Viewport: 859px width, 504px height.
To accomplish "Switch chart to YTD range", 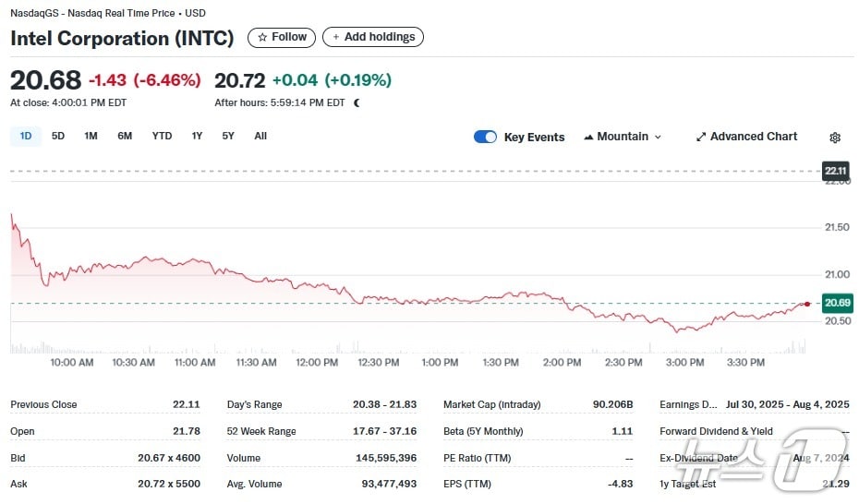I will (162, 136).
